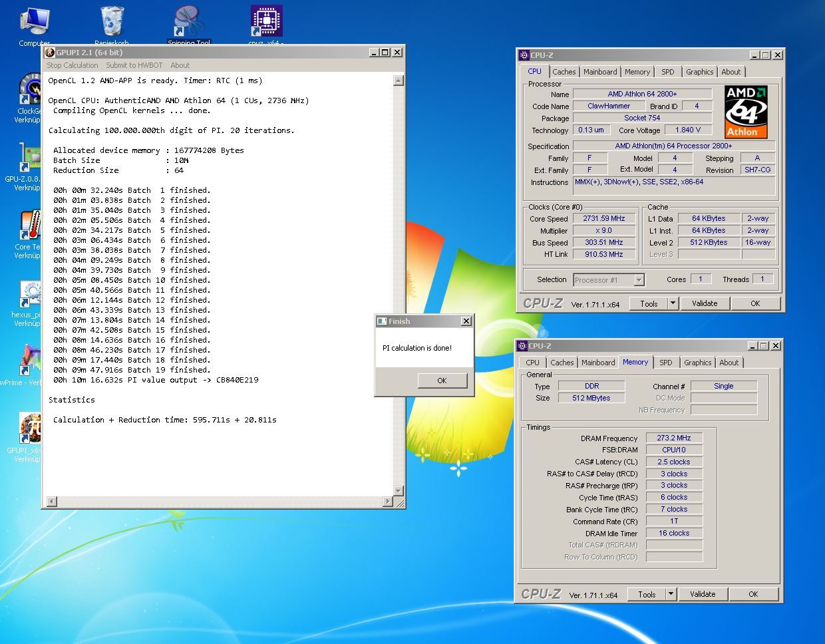Viewport: 825px width, 644px height.
Task: Click Tools button in lower CPU-Z
Action: (647, 594)
